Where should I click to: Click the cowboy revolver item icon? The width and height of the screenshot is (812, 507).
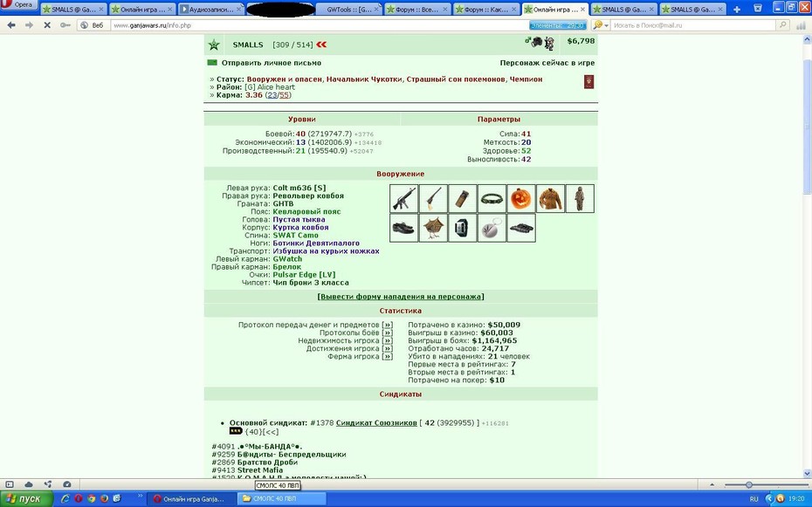(x=433, y=198)
